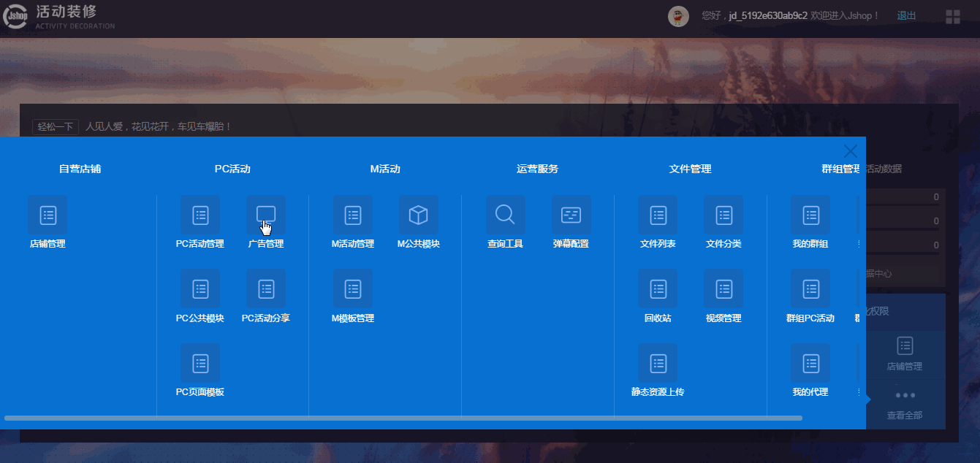Click the M公共模块 cube icon
The image size is (980, 463).
[419, 215]
